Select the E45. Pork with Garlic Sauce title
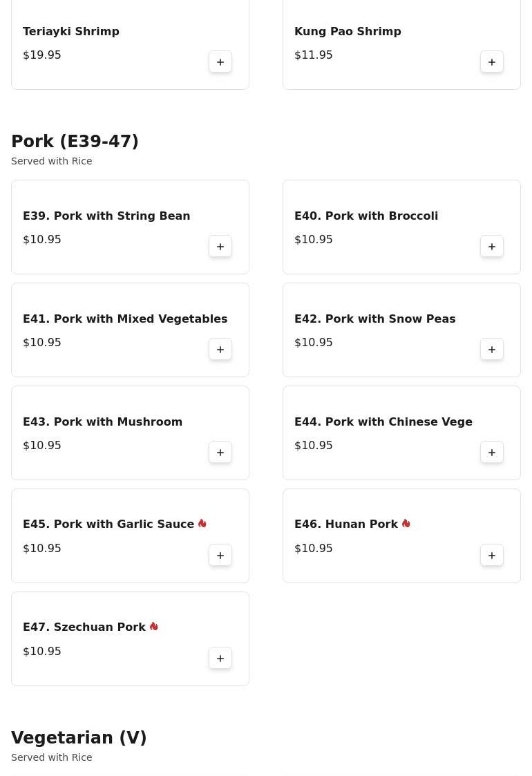 (108, 524)
